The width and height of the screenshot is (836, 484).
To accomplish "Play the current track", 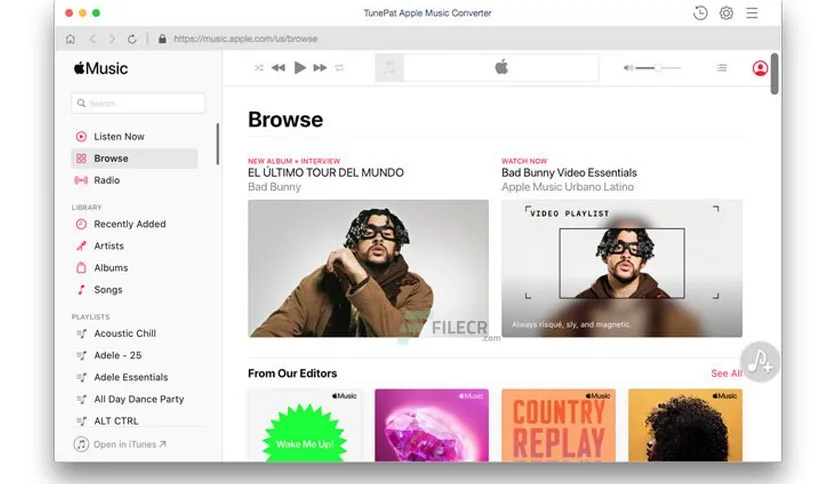I will (x=300, y=68).
